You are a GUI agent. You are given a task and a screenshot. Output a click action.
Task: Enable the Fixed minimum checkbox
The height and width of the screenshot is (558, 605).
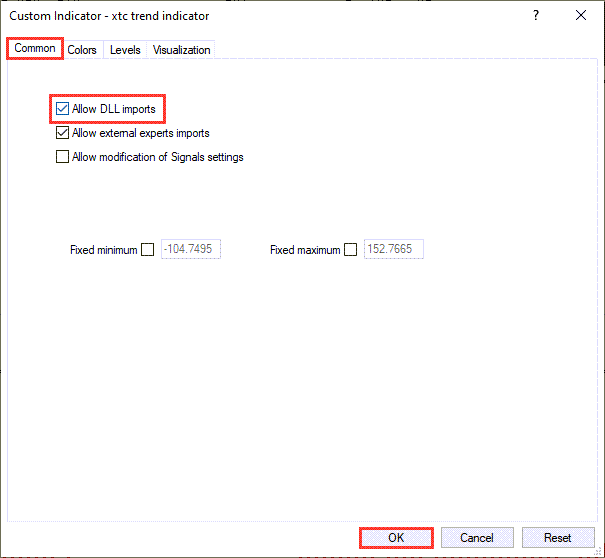pos(147,249)
